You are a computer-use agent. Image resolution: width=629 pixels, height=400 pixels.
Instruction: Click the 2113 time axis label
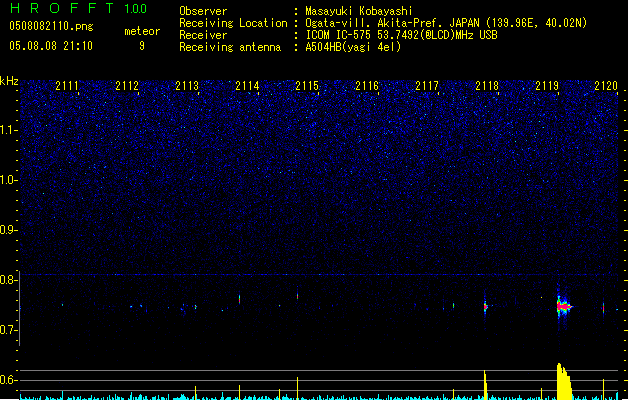click(x=187, y=86)
